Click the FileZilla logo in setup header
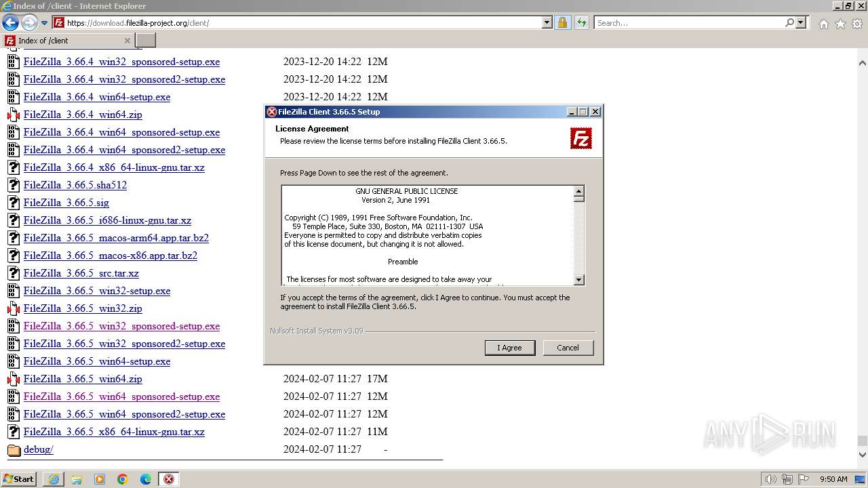The height and width of the screenshot is (488, 868). click(581, 138)
